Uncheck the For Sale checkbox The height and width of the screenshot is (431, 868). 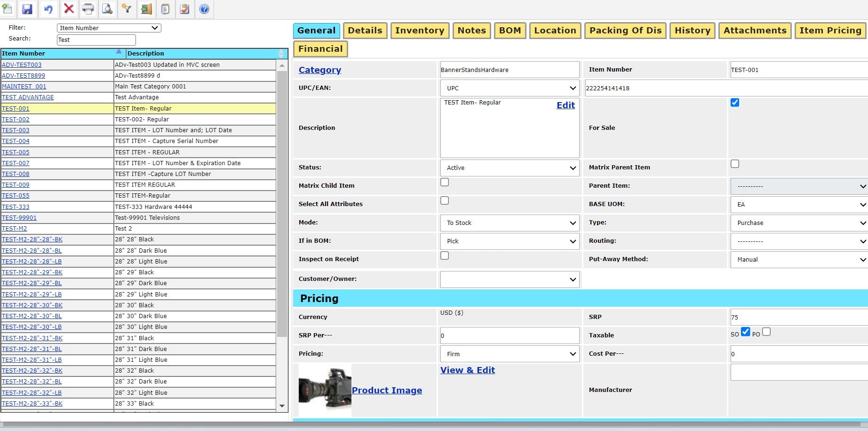(735, 102)
